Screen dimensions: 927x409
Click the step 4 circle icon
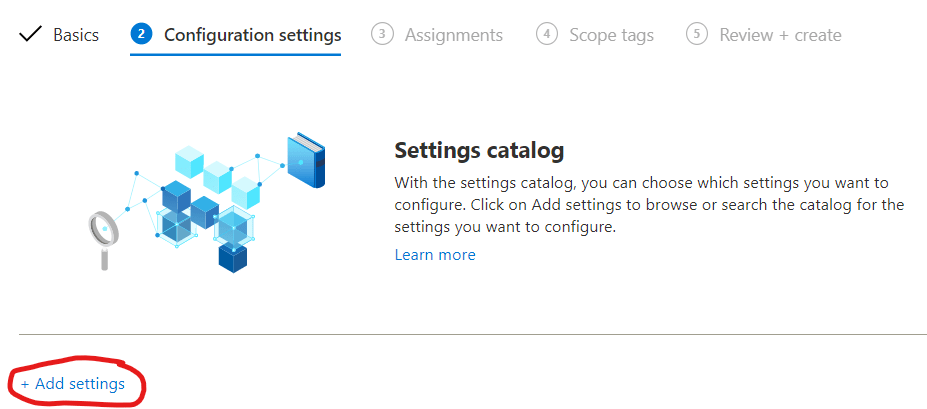pyautogui.click(x=546, y=34)
